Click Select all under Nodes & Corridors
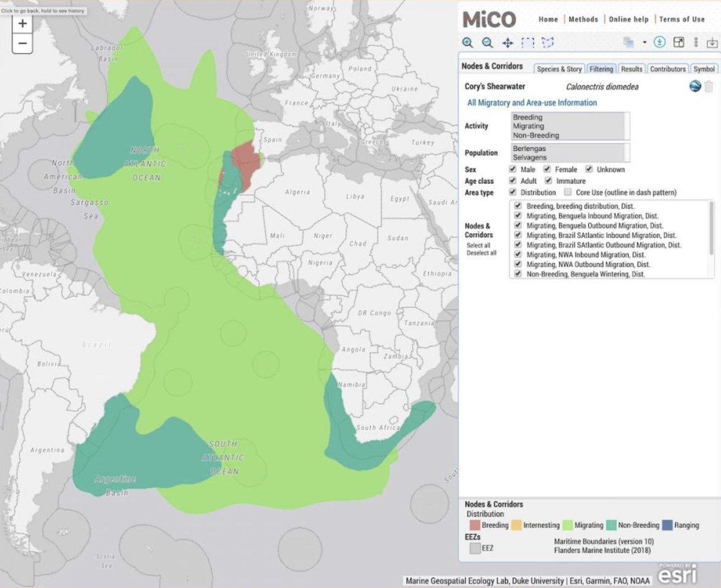This screenshot has height=588, width=721. 478,246
